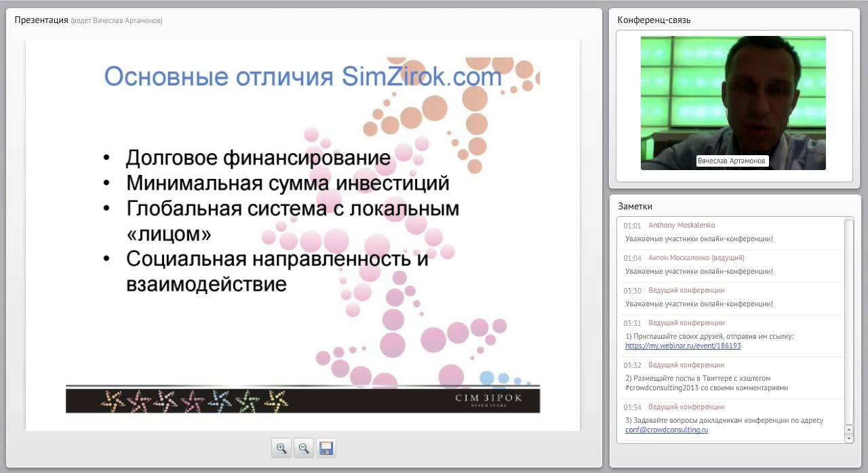This screenshot has height=473, width=868.
Task: Click the Anthony Moskalenko note author
Action: point(682,225)
